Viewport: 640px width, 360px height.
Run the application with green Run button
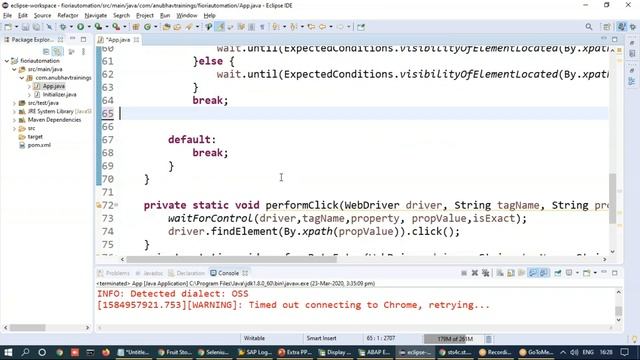coord(80,27)
